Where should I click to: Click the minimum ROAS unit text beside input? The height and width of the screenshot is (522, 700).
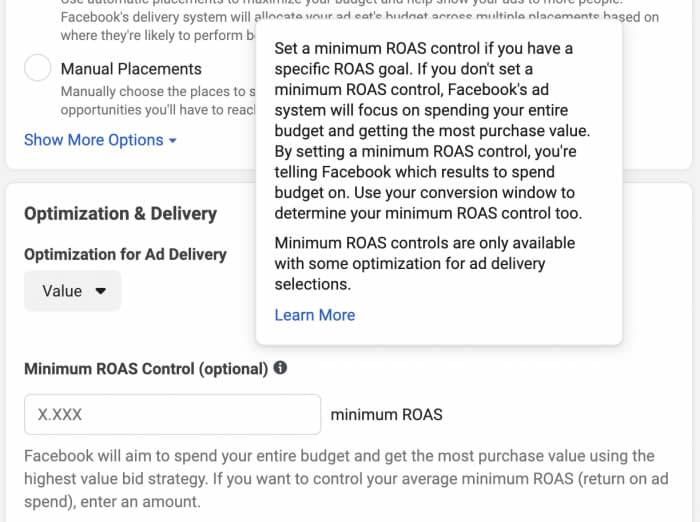click(387, 415)
